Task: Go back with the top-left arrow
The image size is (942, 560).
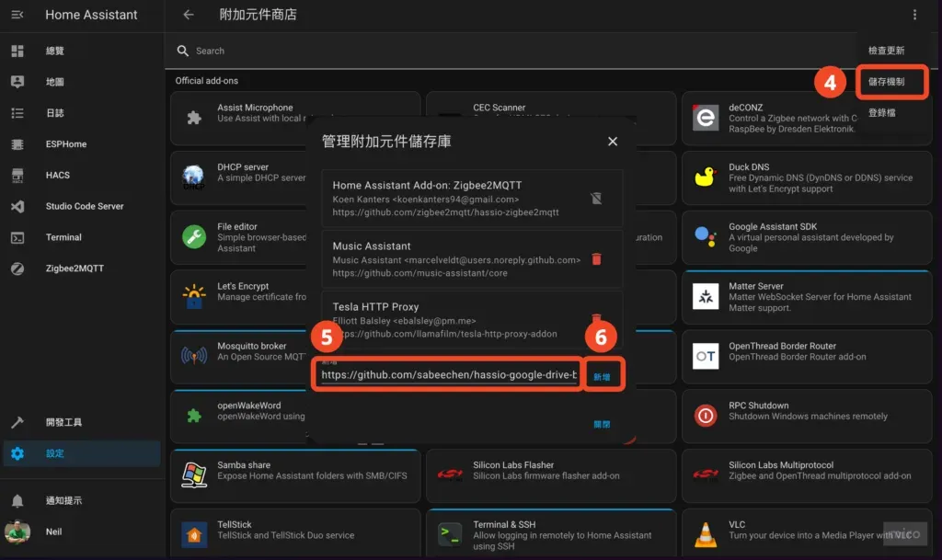Action: [190, 15]
